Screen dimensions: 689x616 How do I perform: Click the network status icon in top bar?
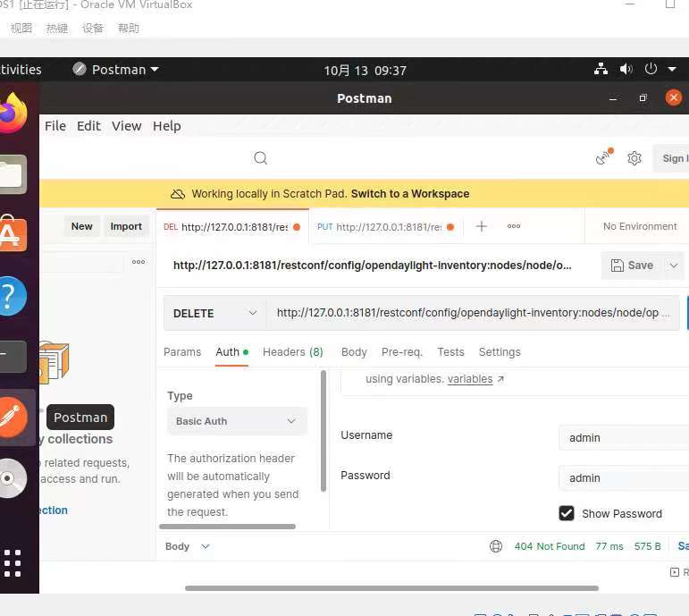click(601, 69)
